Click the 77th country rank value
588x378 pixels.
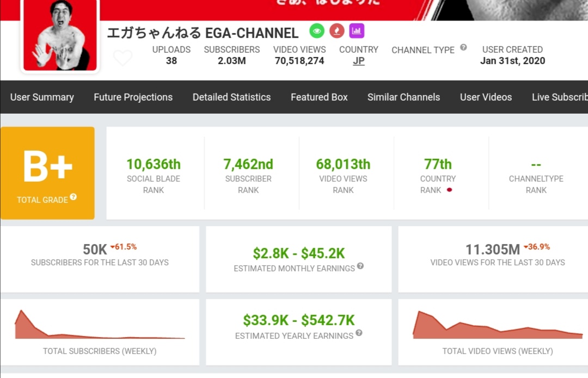coord(438,164)
